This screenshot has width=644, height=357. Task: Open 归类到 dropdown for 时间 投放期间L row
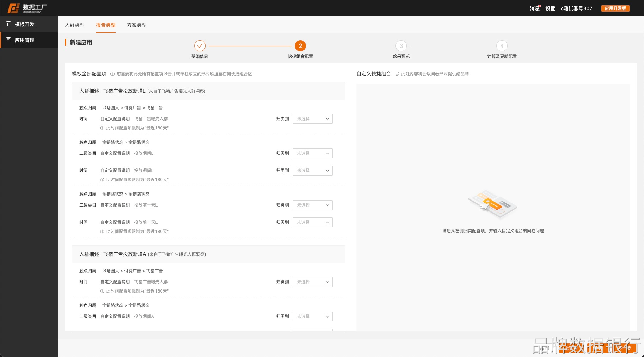[313, 171]
